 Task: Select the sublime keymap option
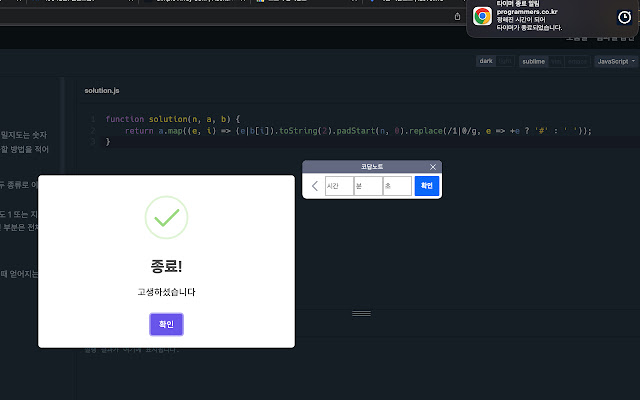tap(532, 61)
